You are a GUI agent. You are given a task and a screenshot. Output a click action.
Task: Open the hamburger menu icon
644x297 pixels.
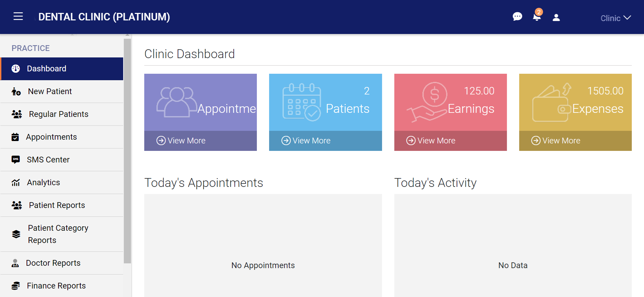pyautogui.click(x=18, y=16)
